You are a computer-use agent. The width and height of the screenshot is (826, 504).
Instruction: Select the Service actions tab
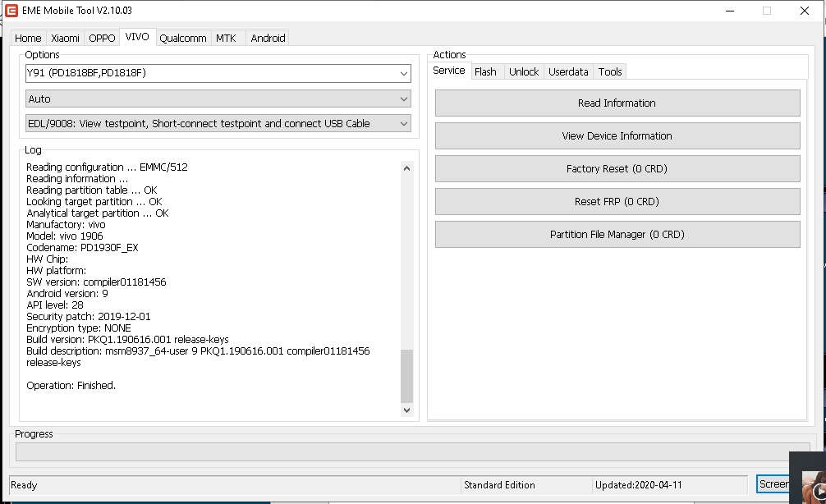click(449, 71)
